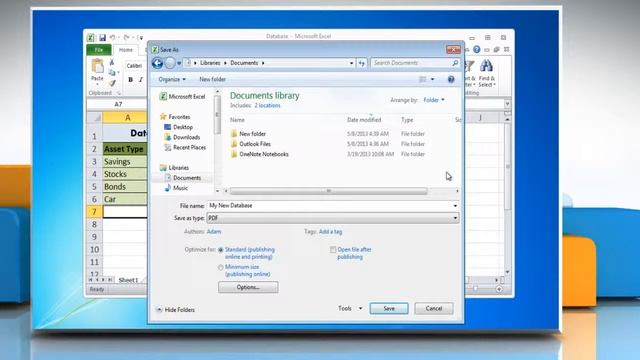
Task: Click the Excel Save icon in quick access toolbar
Action: pyautogui.click(x=102, y=38)
